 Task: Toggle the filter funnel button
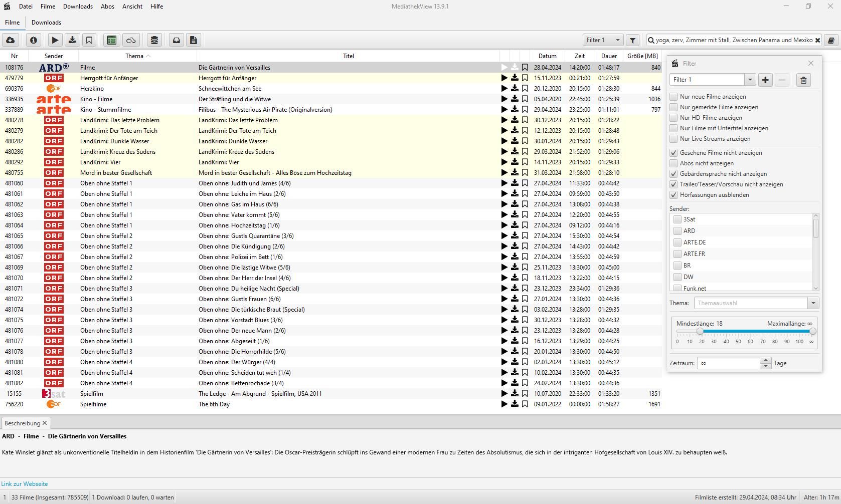point(633,40)
